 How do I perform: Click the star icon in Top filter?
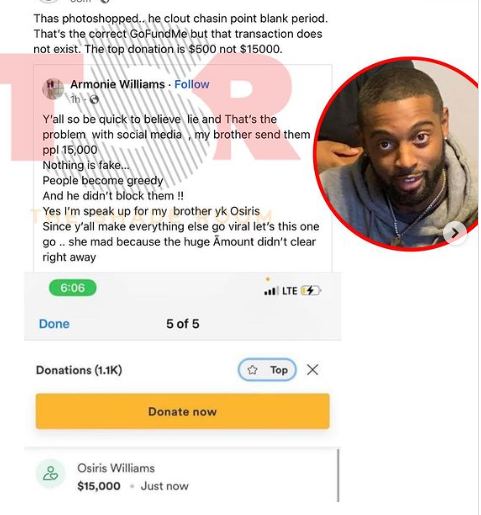(252, 370)
